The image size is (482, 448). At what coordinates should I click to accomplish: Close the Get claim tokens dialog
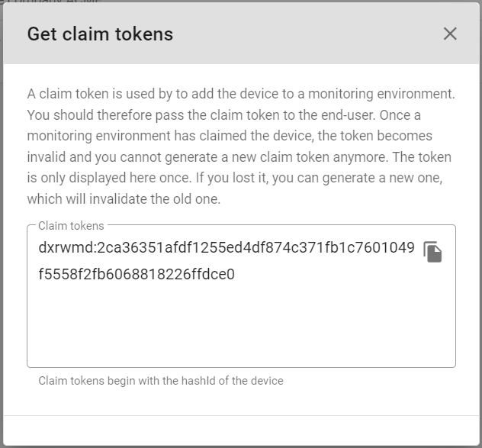tap(450, 34)
